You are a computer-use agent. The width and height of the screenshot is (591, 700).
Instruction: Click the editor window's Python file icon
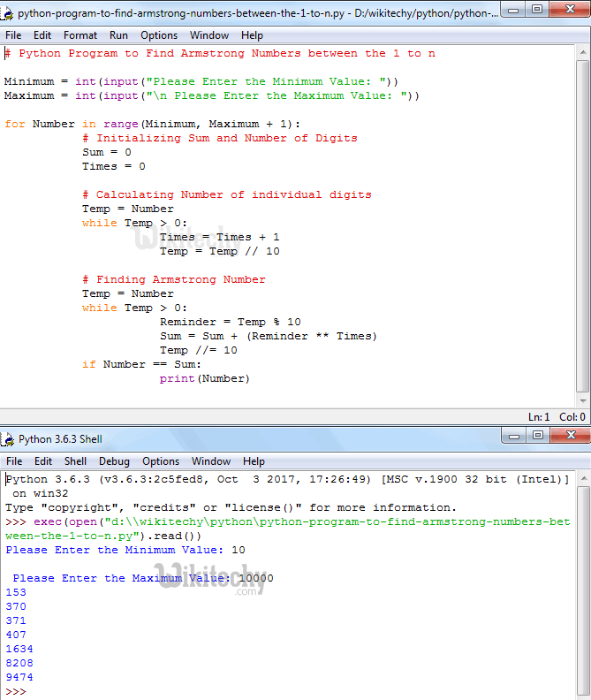[9, 13]
